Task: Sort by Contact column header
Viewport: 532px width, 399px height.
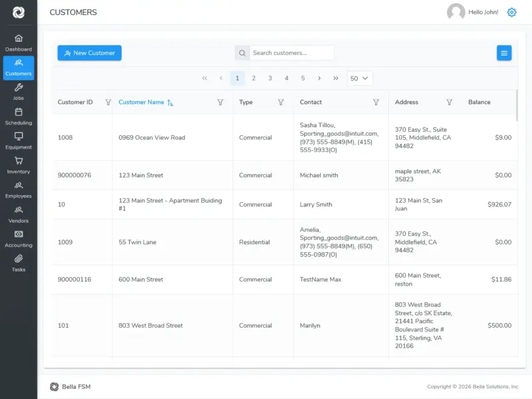Action: (311, 102)
